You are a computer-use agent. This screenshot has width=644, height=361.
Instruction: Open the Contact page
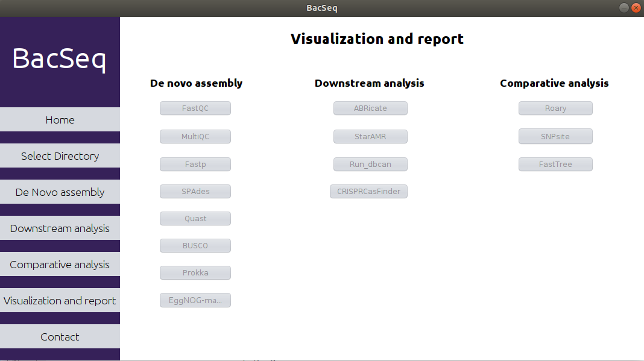coord(60,336)
